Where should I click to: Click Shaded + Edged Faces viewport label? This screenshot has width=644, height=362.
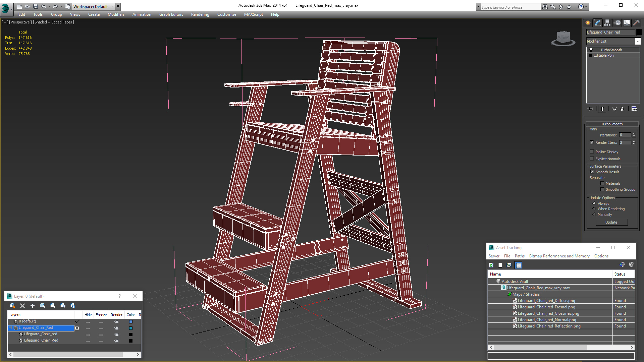(x=54, y=22)
